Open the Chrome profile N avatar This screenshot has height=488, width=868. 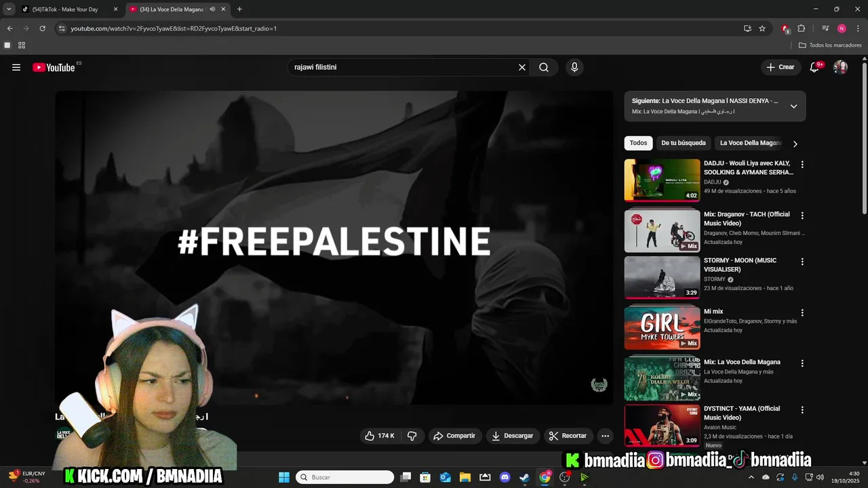tap(842, 28)
